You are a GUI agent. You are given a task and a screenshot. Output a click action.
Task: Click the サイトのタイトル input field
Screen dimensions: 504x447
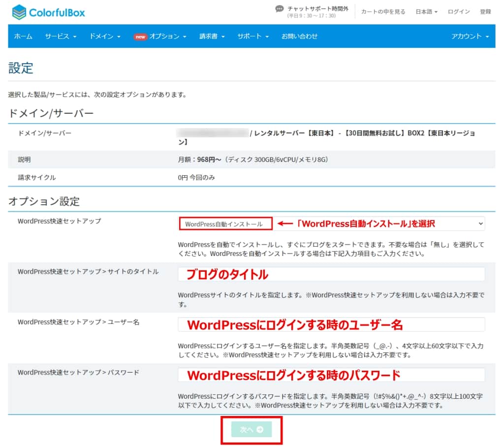331,274
